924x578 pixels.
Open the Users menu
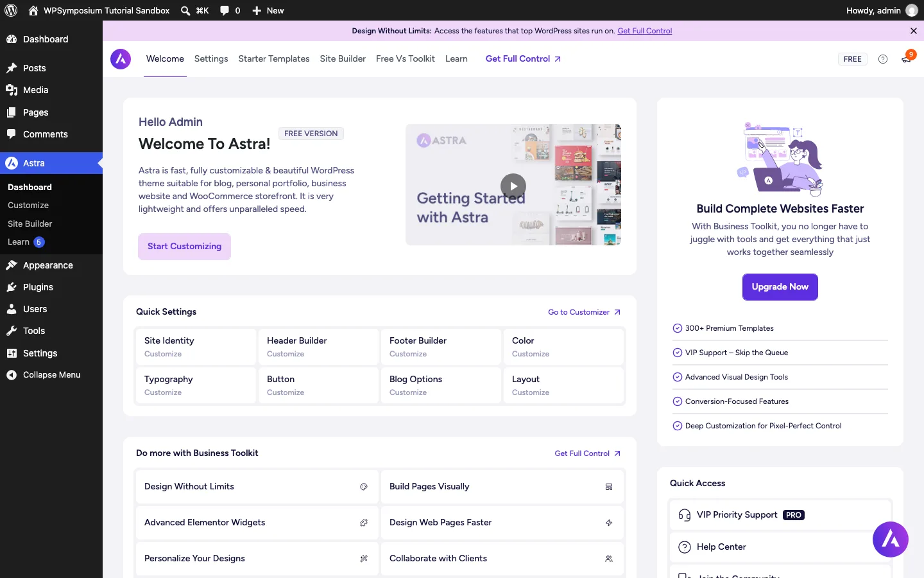(51, 309)
